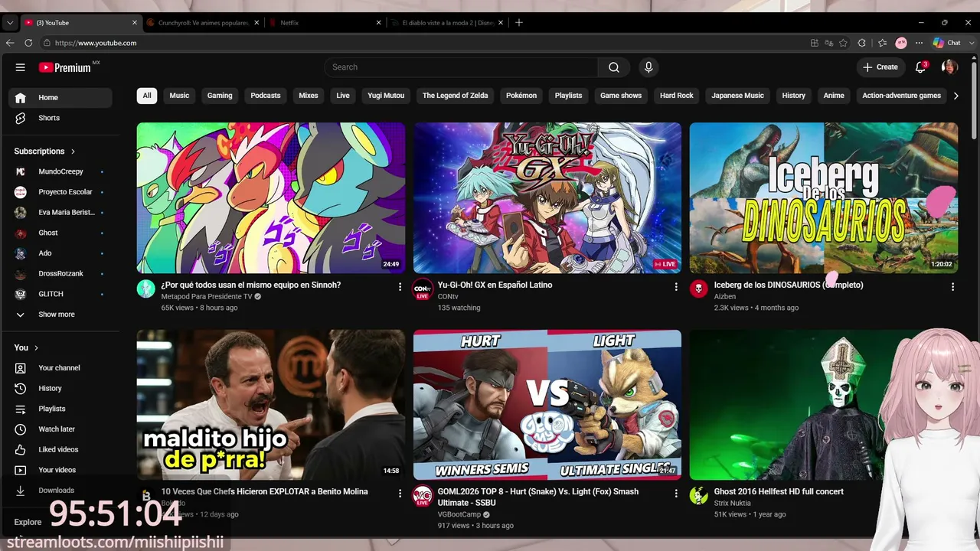
Task: Open History in the sidebar
Action: (60, 389)
